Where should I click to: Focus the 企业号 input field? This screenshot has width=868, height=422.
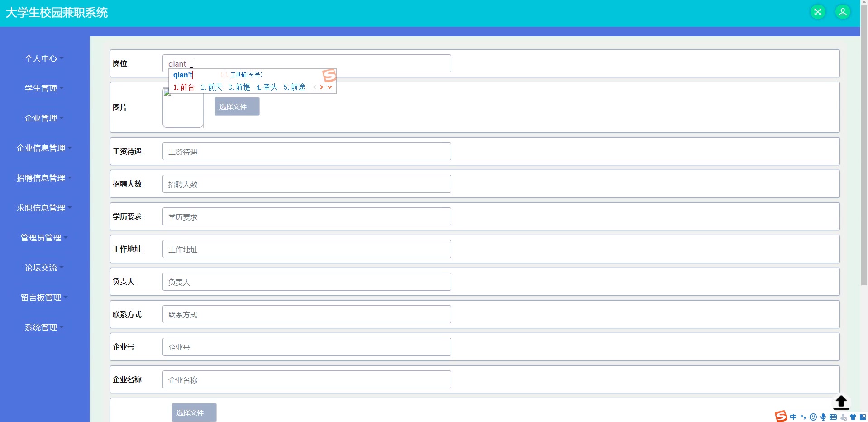click(x=307, y=347)
